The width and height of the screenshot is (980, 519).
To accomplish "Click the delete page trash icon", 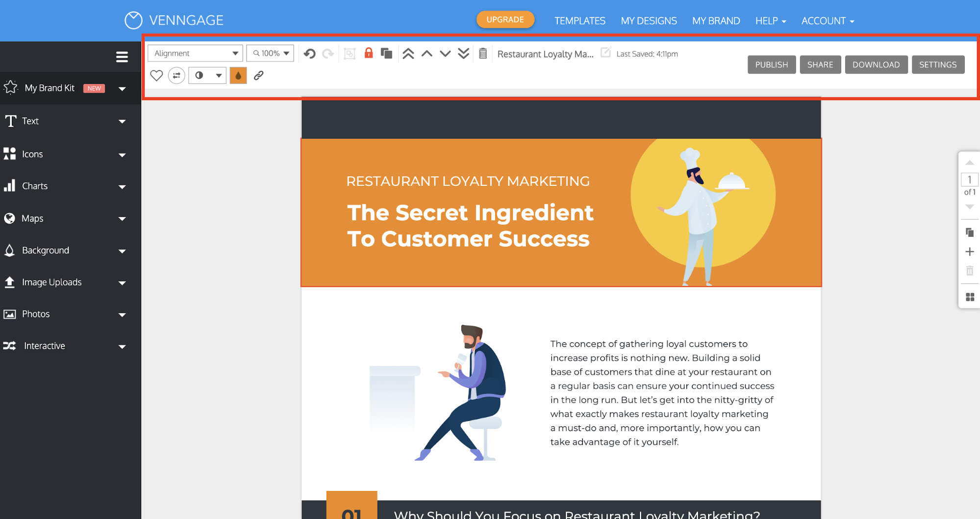I will click(x=969, y=271).
